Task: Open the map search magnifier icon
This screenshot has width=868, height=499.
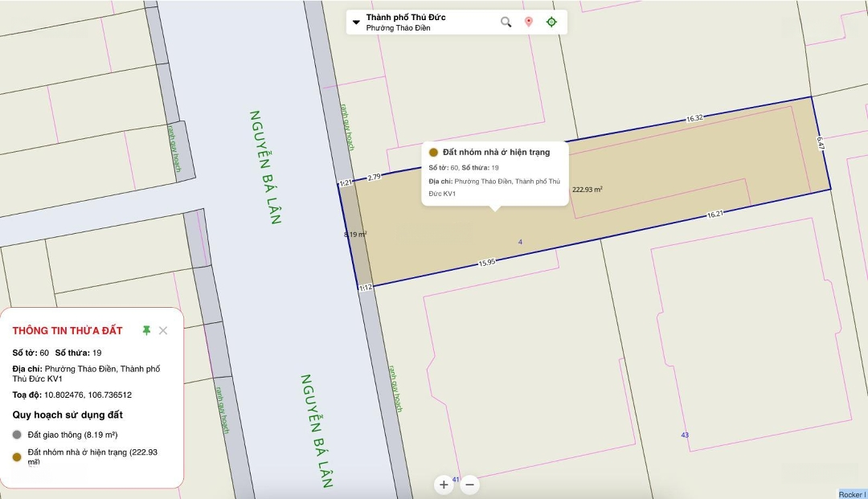Action: pos(506,22)
